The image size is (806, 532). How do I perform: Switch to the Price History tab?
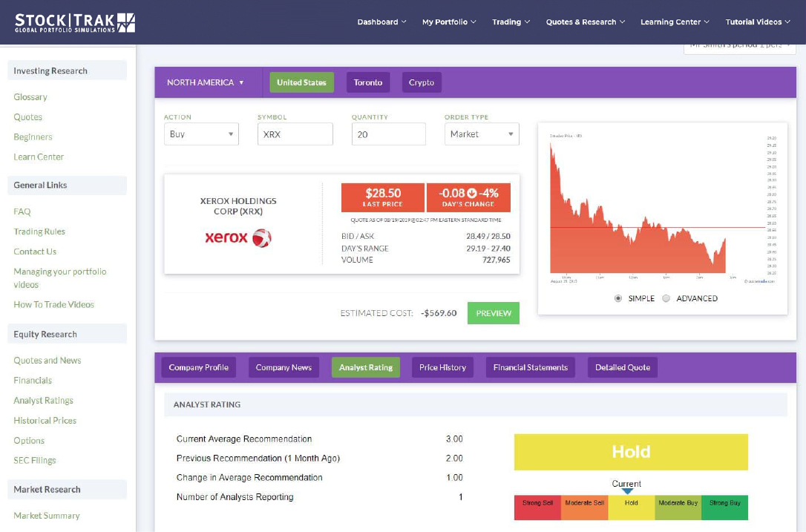[x=442, y=367]
